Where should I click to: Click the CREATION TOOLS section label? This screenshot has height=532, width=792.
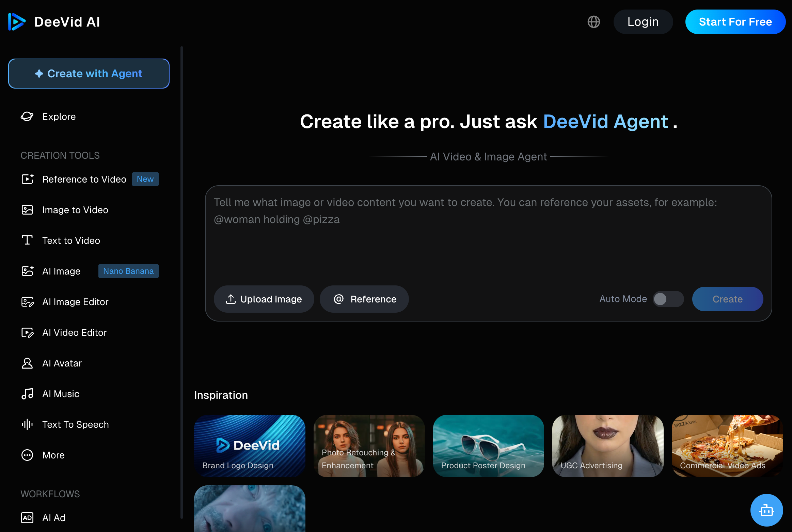point(60,155)
